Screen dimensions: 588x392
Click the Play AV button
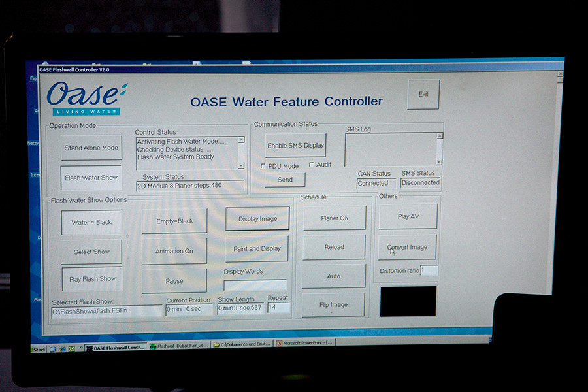click(x=408, y=216)
